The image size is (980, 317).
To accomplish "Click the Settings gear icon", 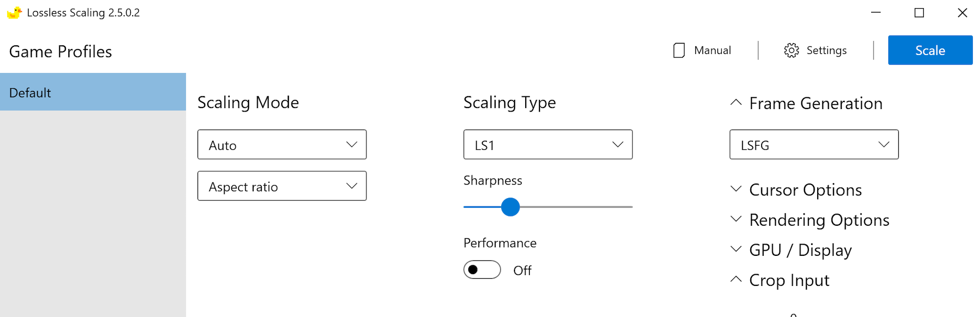I will point(791,50).
